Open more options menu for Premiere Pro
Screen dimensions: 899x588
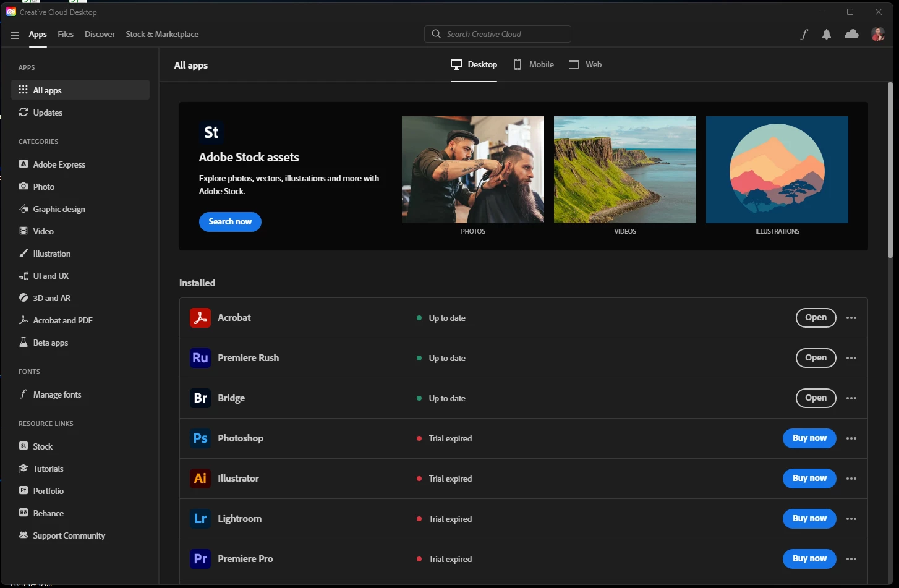click(x=851, y=559)
